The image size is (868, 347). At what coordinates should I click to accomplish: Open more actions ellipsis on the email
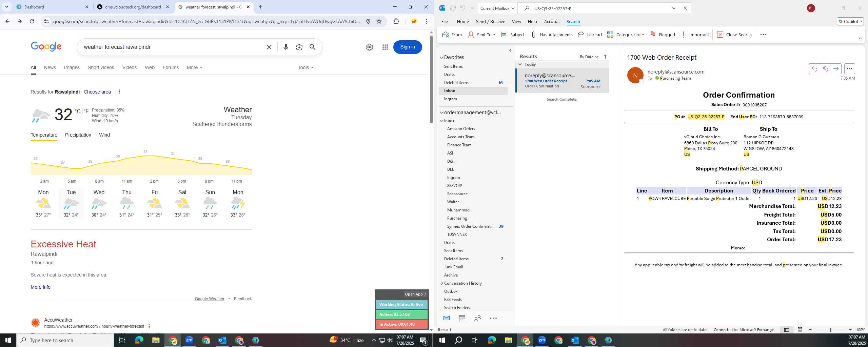pyautogui.click(x=849, y=69)
